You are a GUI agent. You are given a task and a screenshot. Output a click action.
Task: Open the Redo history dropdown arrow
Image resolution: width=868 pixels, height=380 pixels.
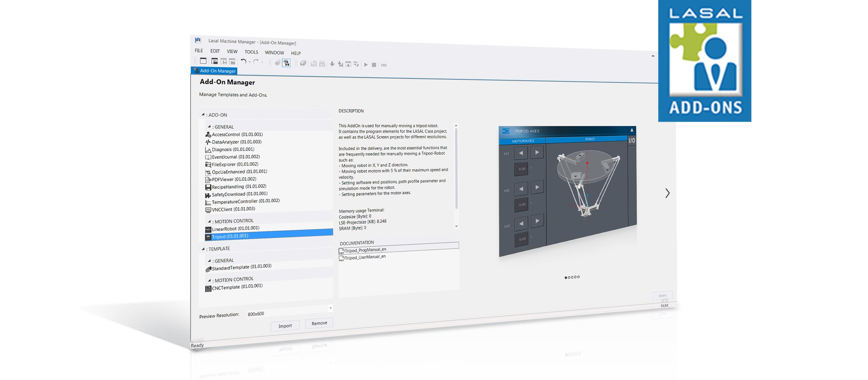pos(262,62)
